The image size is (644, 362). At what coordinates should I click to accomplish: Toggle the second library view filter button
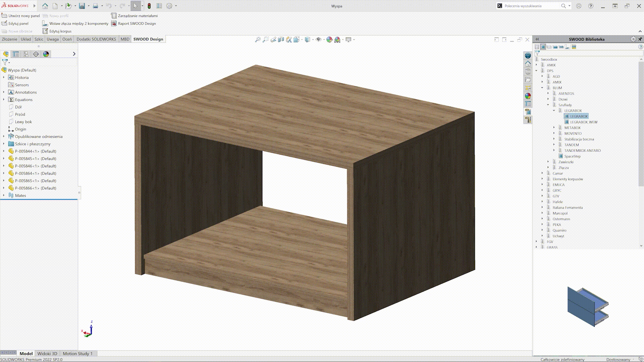pyautogui.click(x=543, y=47)
